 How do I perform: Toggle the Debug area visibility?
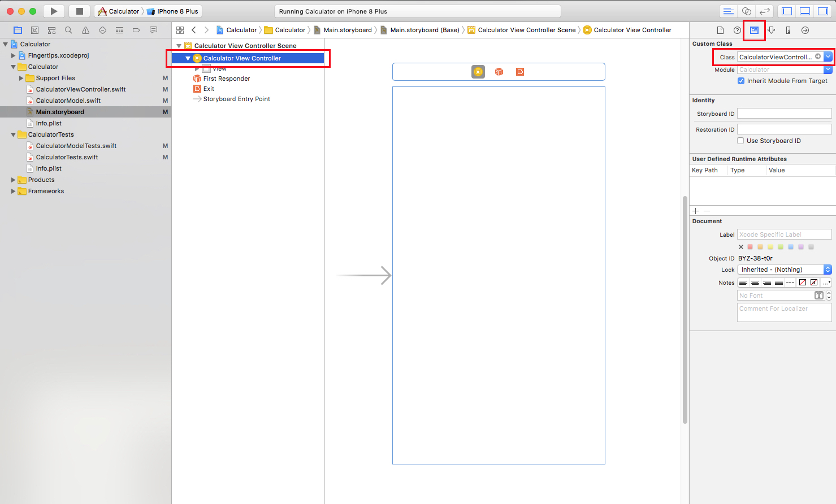[x=805, y=11]
